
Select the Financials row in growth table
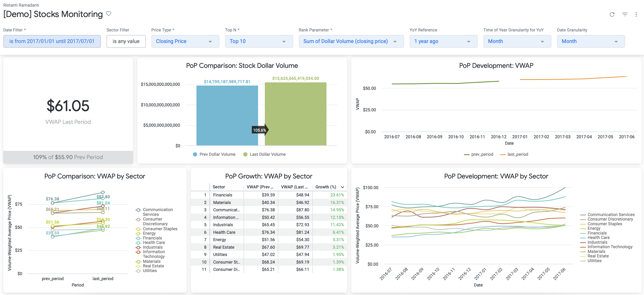223,195
